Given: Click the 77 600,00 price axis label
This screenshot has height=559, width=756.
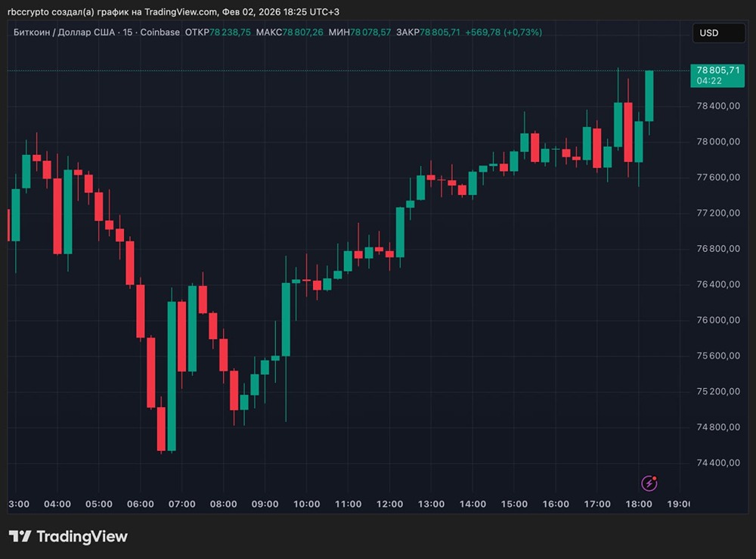Looking at the screenshot, I should [x=718, y=177].
